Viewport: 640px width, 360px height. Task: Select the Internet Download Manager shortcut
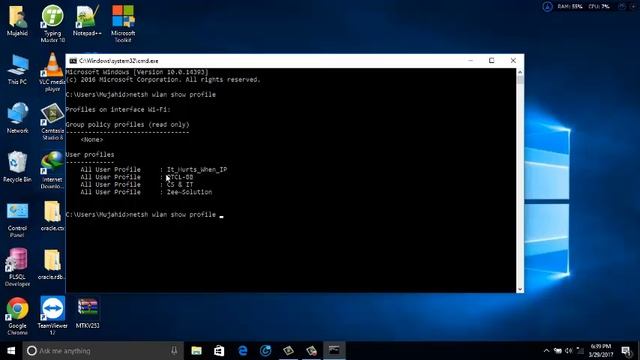53,170
